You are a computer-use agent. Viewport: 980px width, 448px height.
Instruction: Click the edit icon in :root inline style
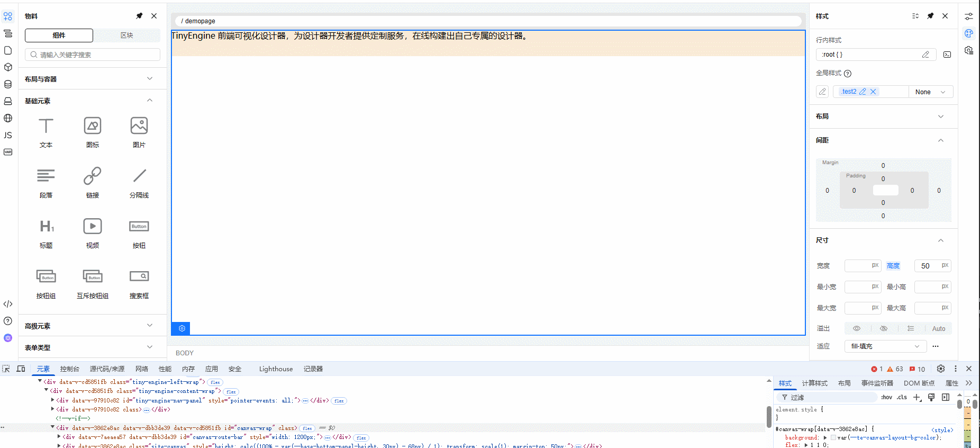[x=925, y=55]
